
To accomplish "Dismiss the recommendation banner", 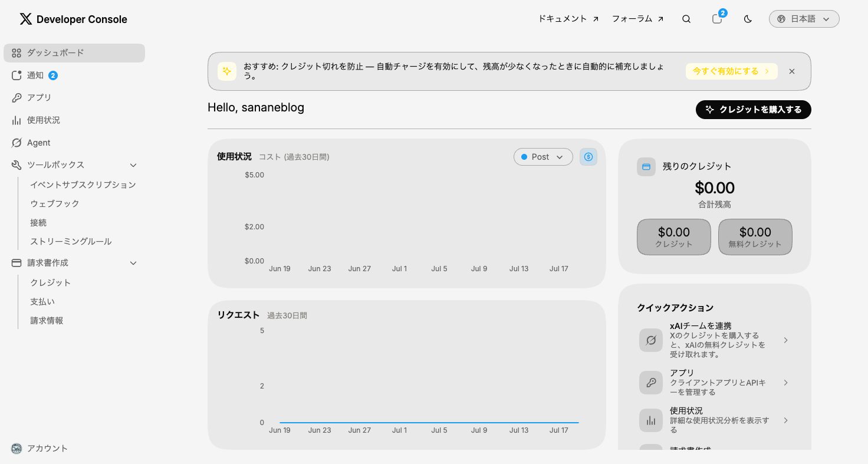I will click(x=792, y=71).
